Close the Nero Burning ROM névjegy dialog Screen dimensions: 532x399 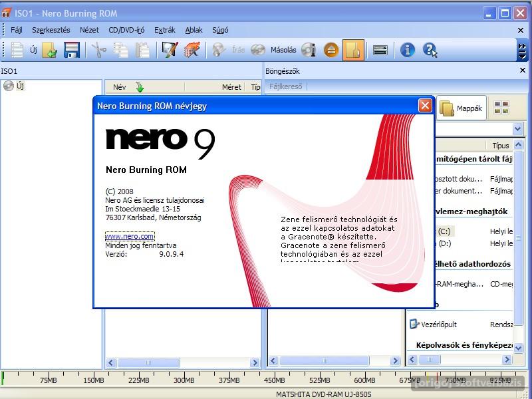coord(425,106)
